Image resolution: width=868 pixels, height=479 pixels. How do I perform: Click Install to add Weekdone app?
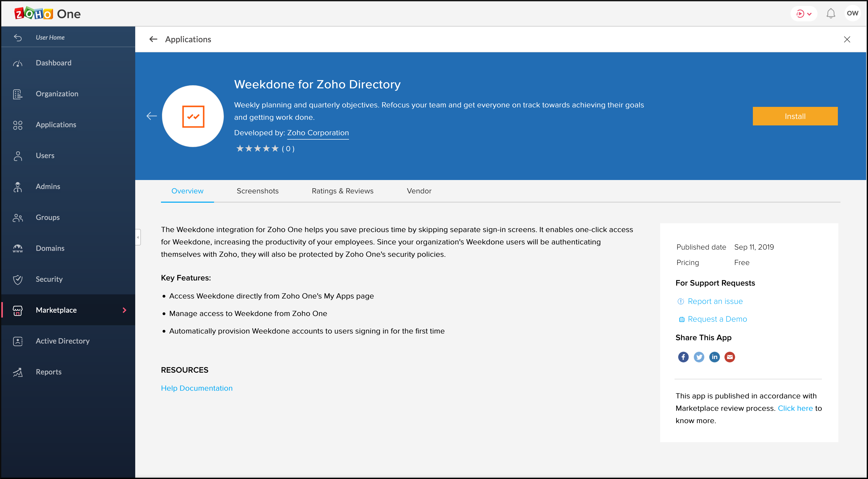795,116
